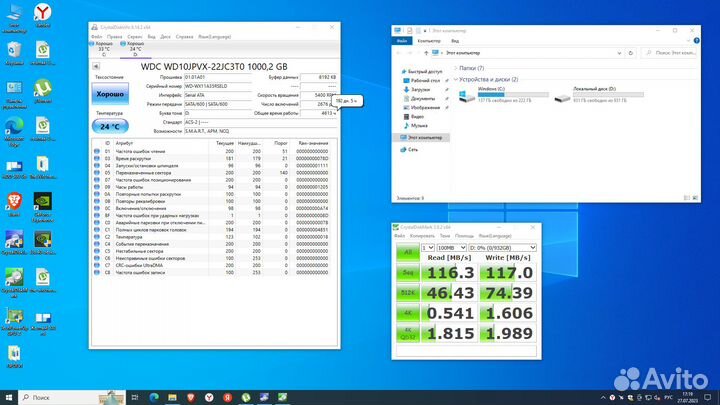
Task: Open the Файл tab in Explorer
Action: [402, 41]
